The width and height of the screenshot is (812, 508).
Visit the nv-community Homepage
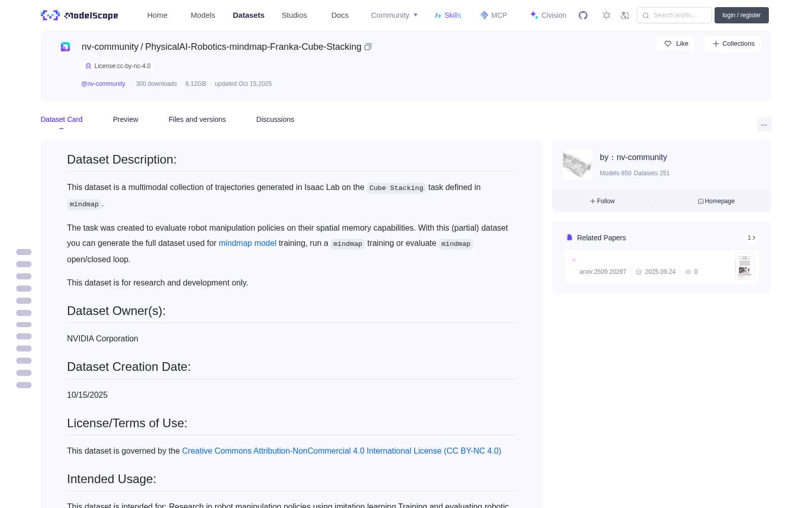716,201
